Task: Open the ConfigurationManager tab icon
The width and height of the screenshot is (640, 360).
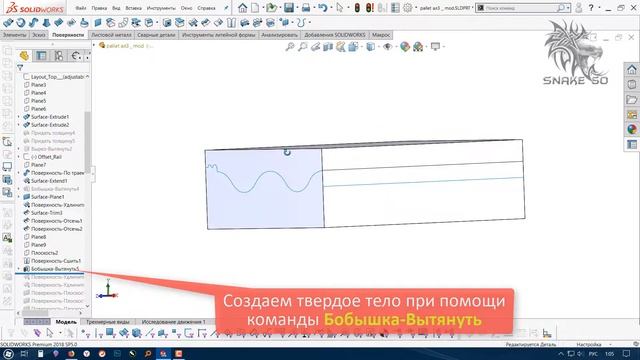Action: tap(58, 56)
